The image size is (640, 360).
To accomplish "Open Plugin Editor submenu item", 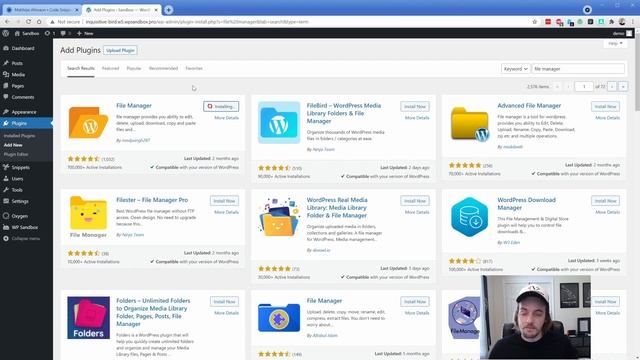I will pyautogui.click(x=16, y=154).
